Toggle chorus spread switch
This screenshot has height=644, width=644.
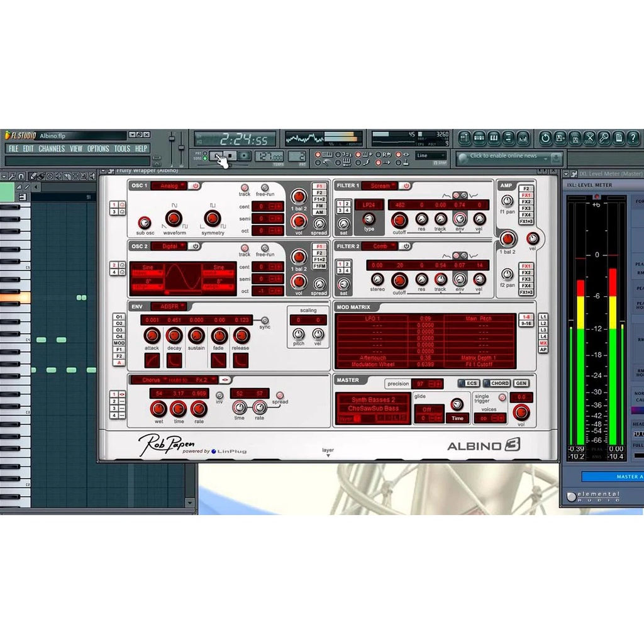[280, 395]
